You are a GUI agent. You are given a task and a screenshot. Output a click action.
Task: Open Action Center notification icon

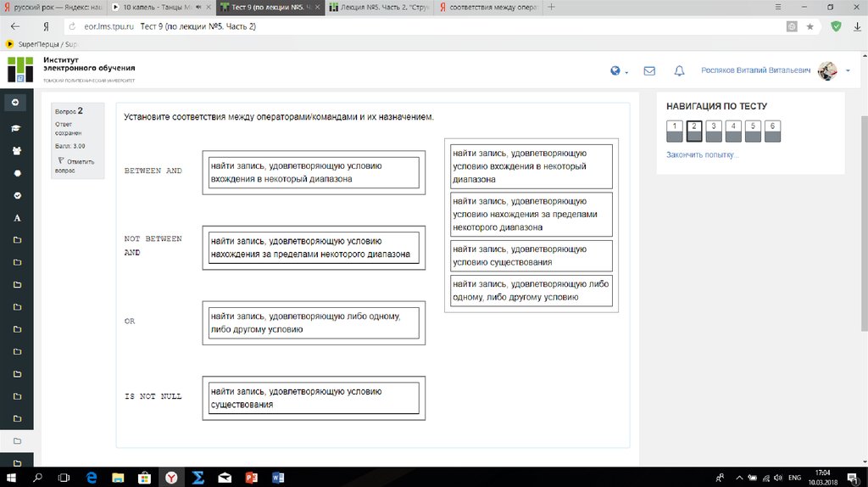click(x=853, y=478)
